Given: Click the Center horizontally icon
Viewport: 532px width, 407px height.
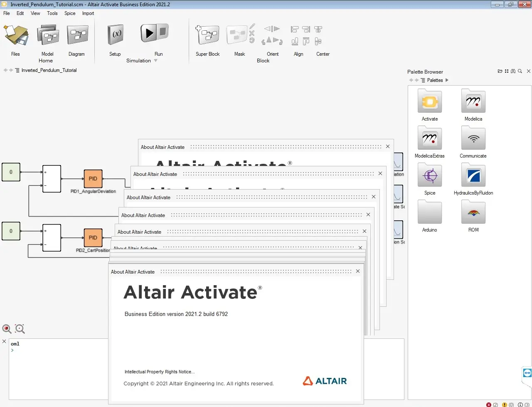Looking at the screenshot, I should pos(318,29).
